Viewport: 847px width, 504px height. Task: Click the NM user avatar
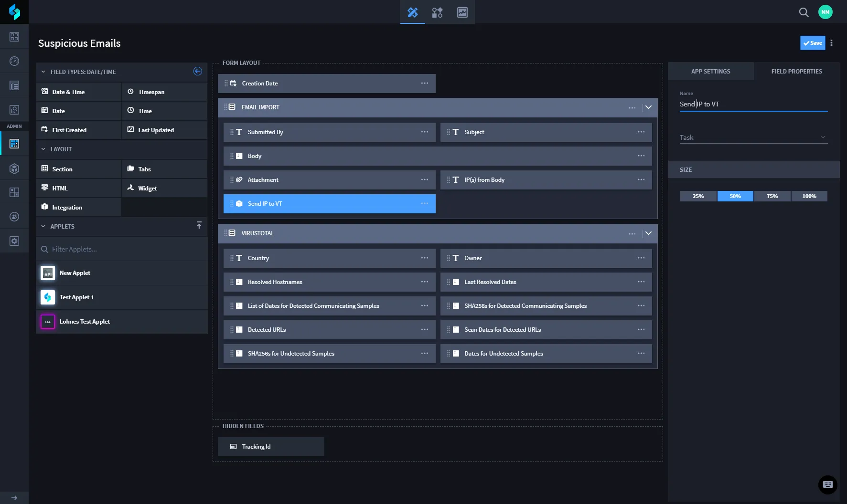tap(826, 12)
